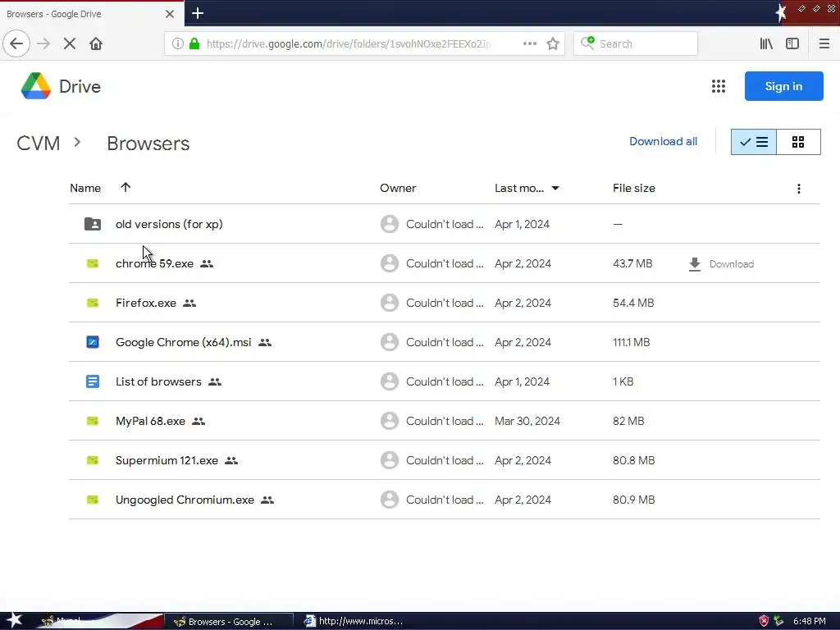Go back using the browser back arrow
840x630 pixels.
pyautogui.click(x=16, y=43)
